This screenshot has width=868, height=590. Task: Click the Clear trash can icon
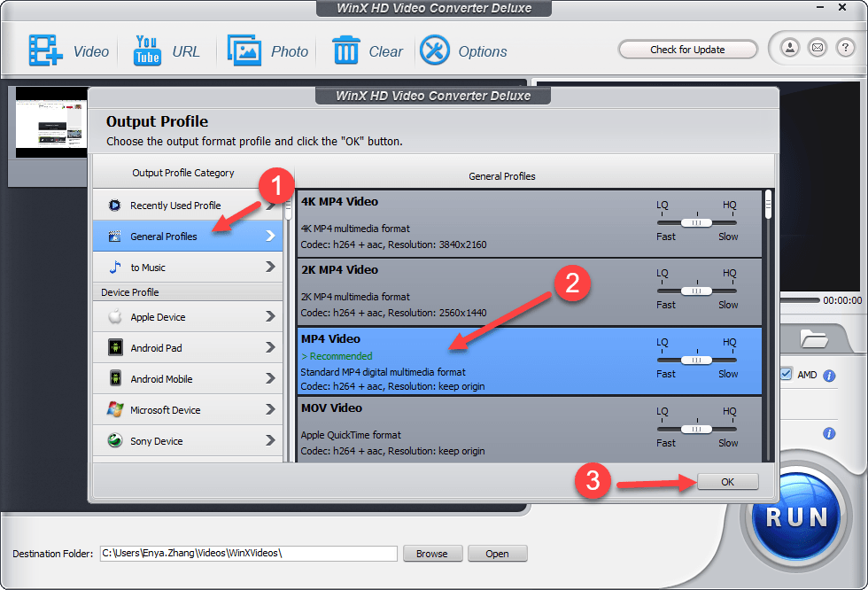coord(345,50)
